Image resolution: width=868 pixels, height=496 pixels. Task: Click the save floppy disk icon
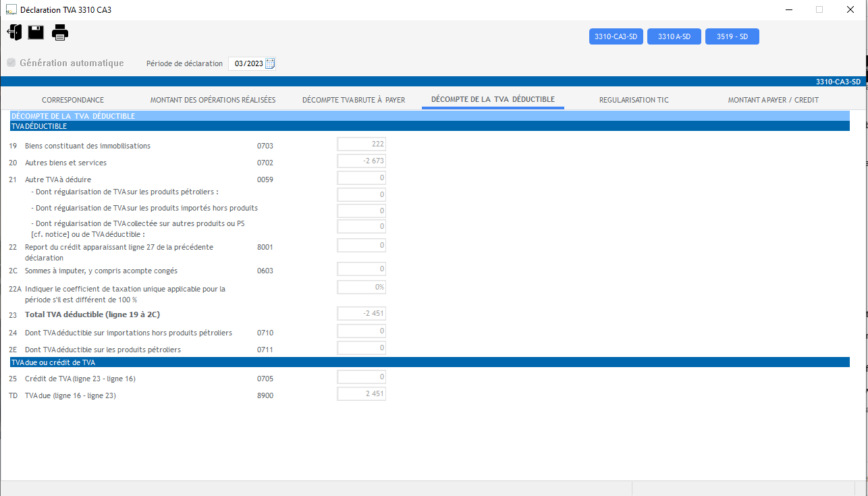click(36, 32)
